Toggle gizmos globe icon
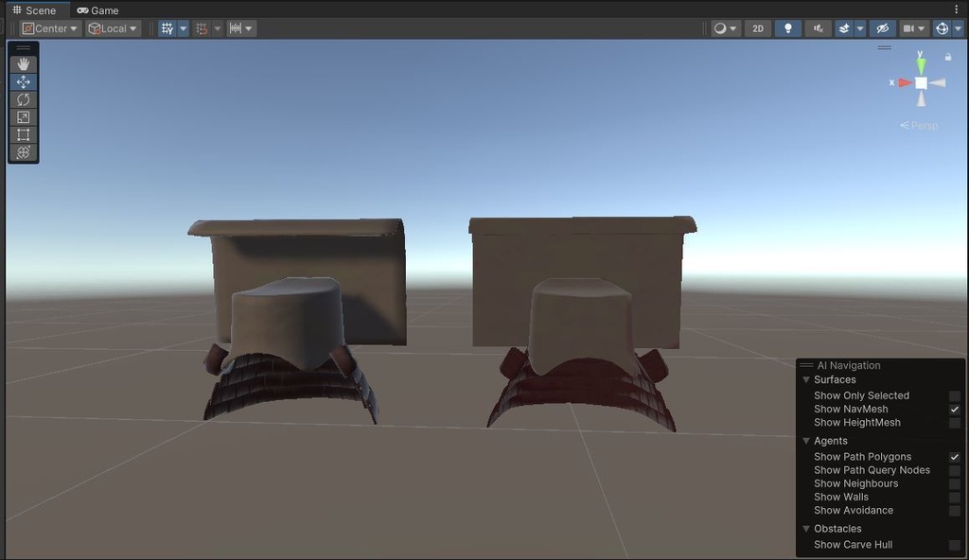The width and height of the screenshot is (969, 560). [x=942, y=28]
